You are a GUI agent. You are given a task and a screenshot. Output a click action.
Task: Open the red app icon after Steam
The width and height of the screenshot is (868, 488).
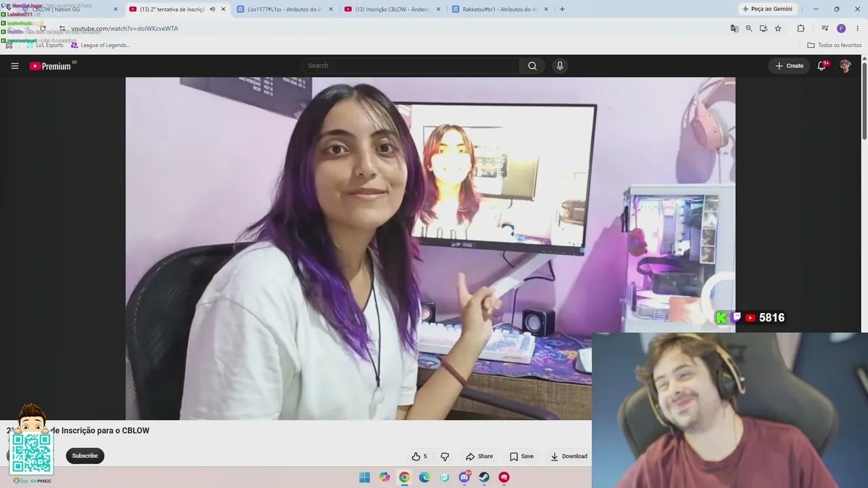(x=504, y=477)
